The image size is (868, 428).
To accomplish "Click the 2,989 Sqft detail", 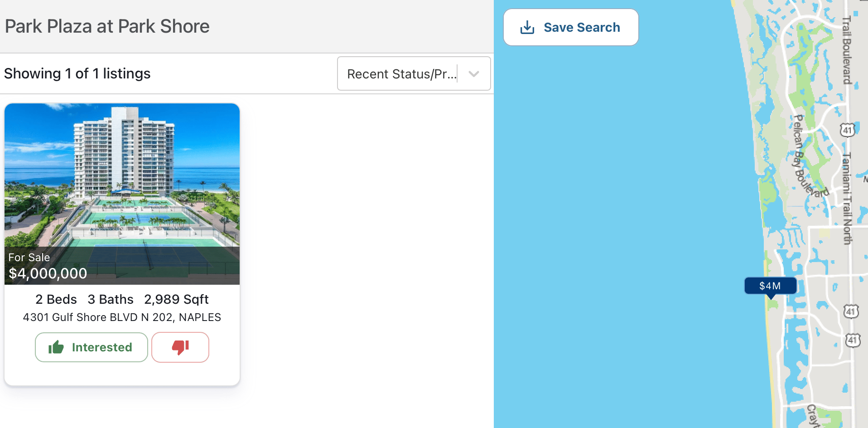I will coord(176,299).
